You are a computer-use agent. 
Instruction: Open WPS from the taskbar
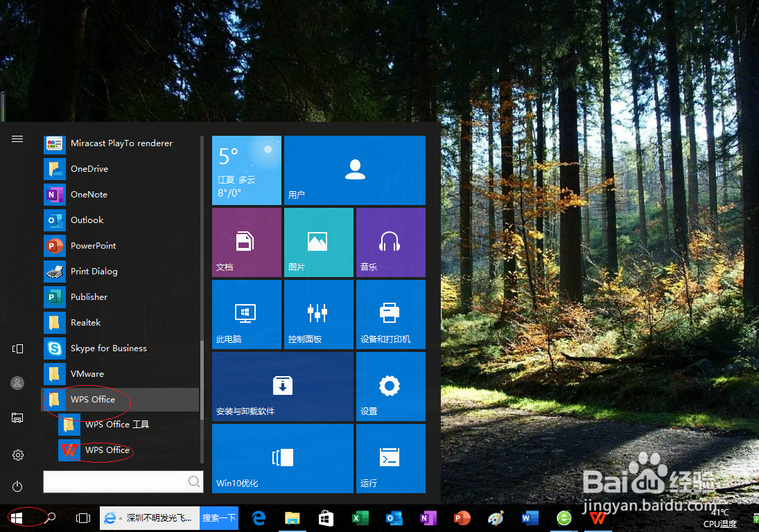click(x=598, y=518)
